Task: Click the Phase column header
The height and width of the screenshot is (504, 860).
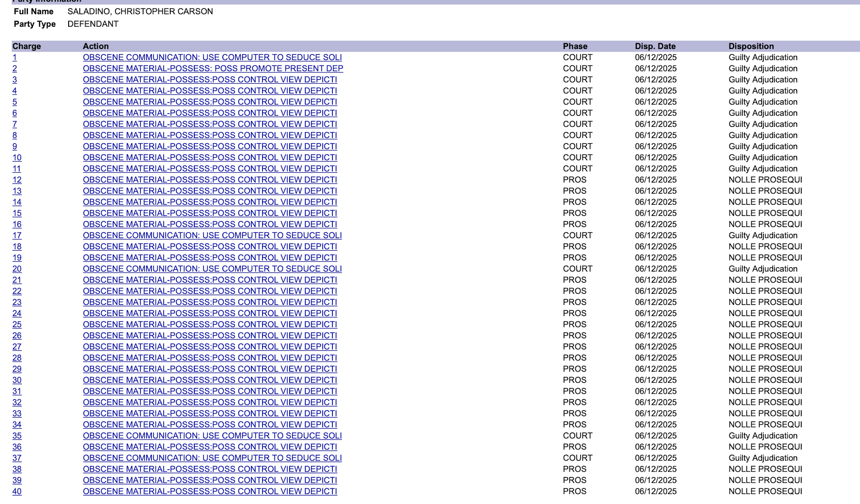Action: point(575,46)
